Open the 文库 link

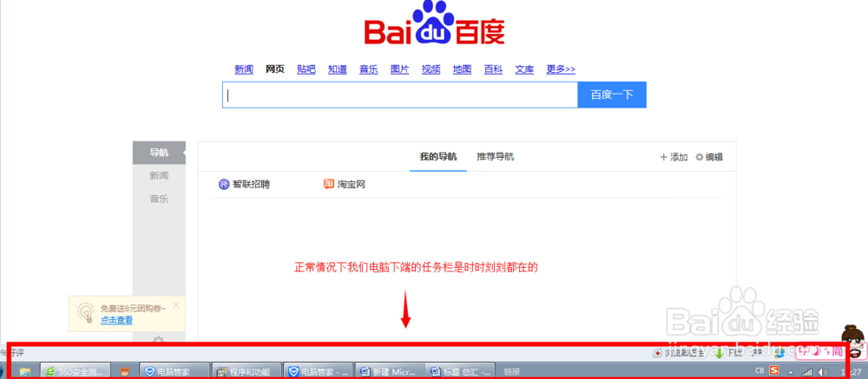click(524, 69)
